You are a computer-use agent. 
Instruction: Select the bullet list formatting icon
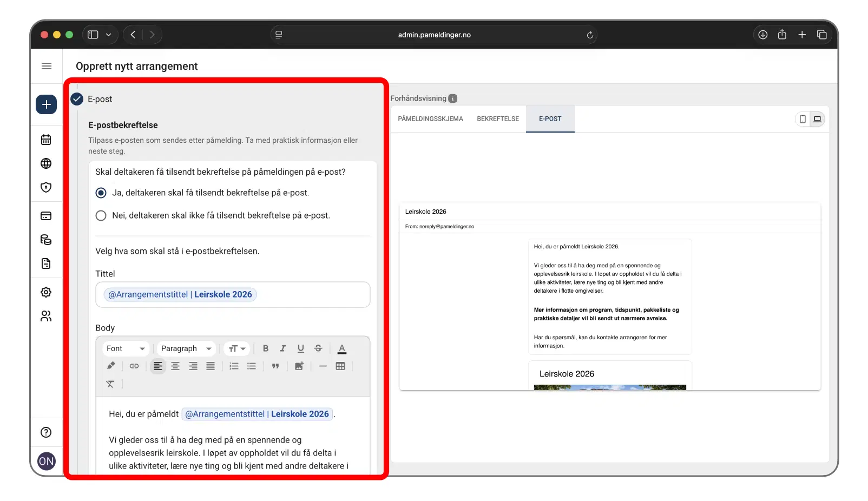tap(252, 366)
